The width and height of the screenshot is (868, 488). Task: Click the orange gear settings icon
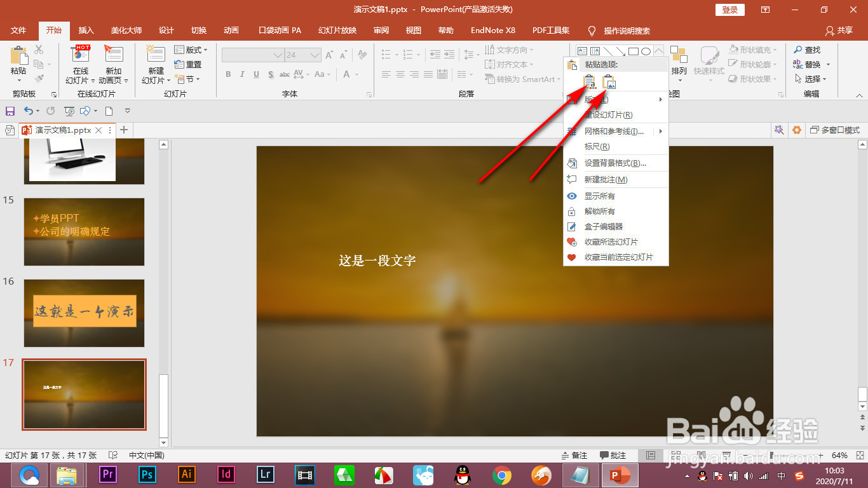pos(797,130)
